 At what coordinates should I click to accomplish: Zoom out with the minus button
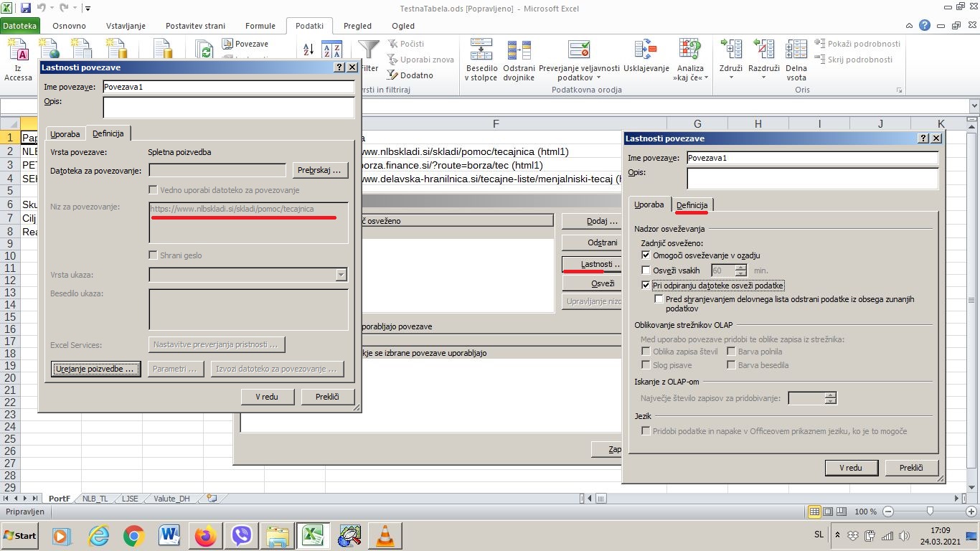coord(888,512)
